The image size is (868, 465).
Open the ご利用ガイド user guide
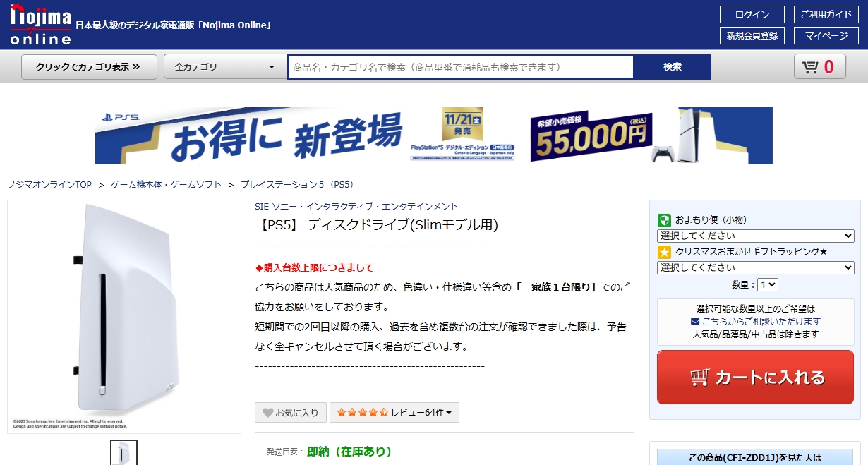[x=826, y=15]
